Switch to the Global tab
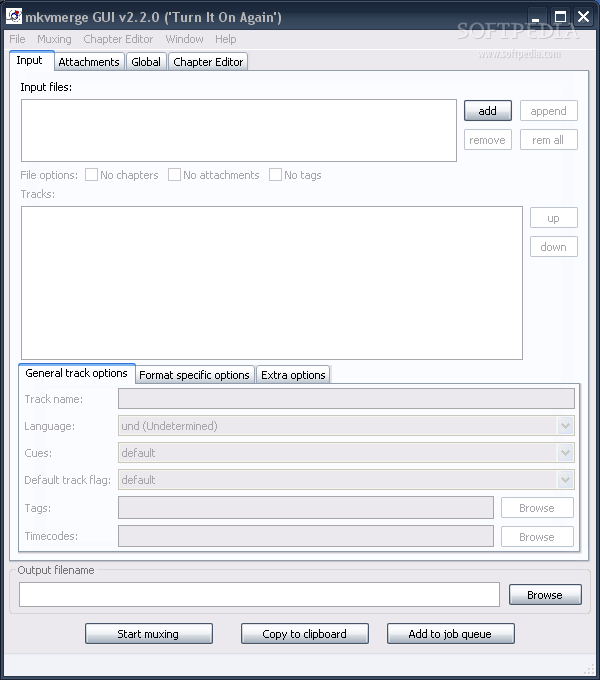Screen dimensions: 600x680 146,62
